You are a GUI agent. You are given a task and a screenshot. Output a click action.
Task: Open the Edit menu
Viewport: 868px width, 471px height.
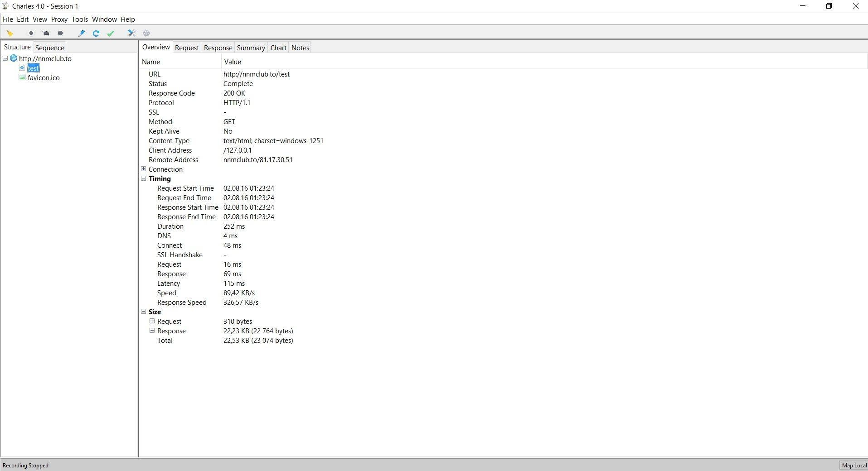pyautogui.click(x=23, y=19)
